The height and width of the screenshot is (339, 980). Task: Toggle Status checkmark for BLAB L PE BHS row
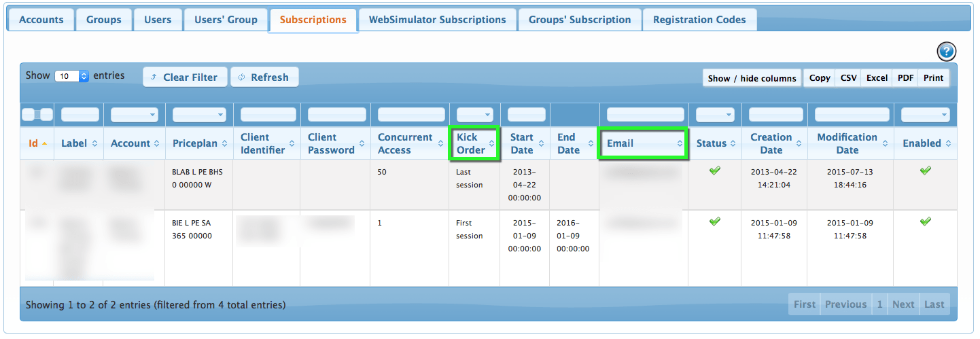click(x=714, y=171)
